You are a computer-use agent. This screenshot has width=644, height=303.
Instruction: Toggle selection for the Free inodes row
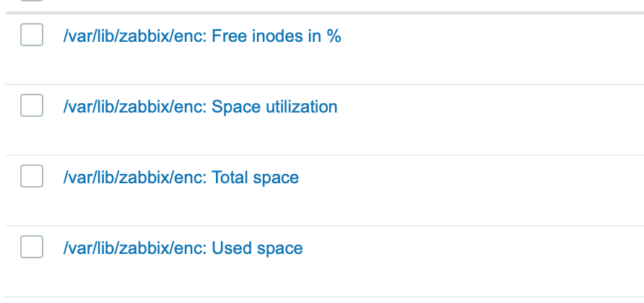[32, 35]
